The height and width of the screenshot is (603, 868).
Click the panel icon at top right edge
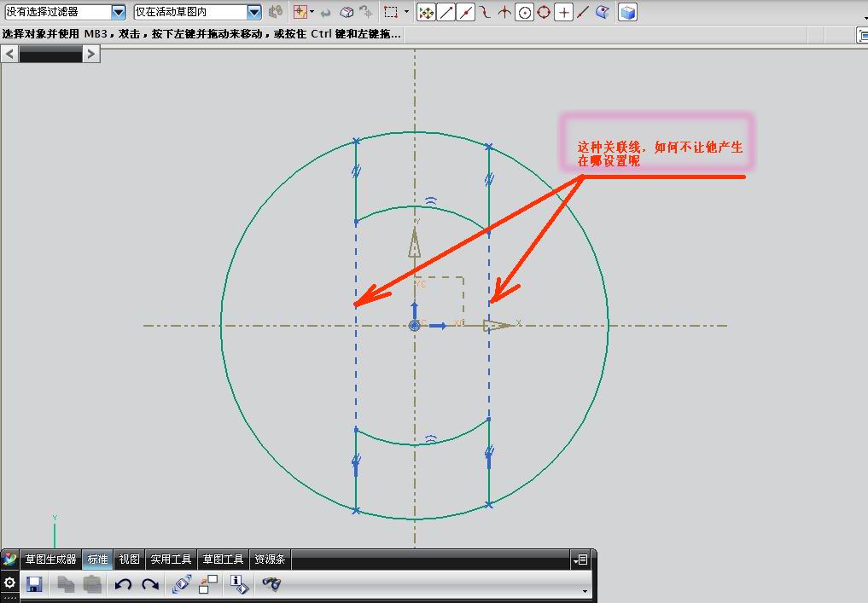[863, 36]
